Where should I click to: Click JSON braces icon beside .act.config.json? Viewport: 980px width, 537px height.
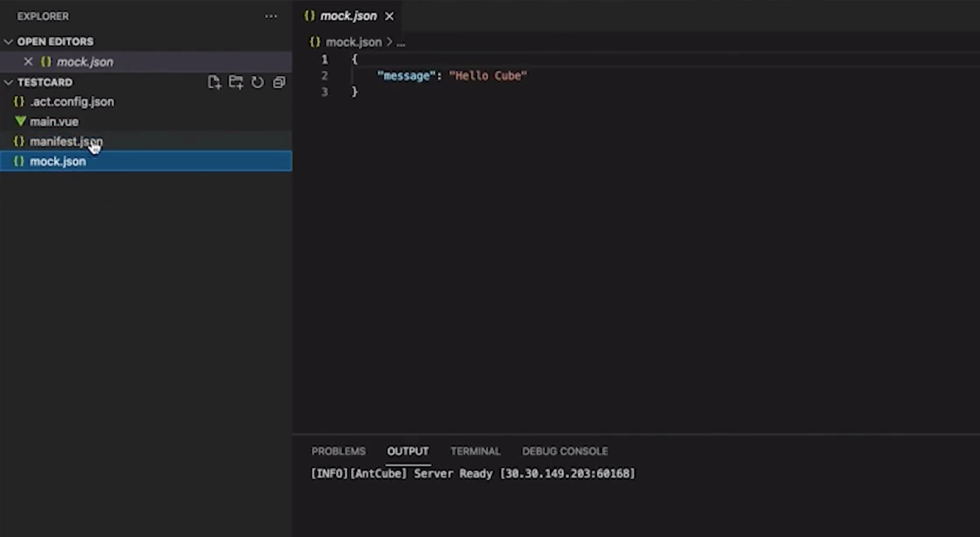tap(19, 102)
